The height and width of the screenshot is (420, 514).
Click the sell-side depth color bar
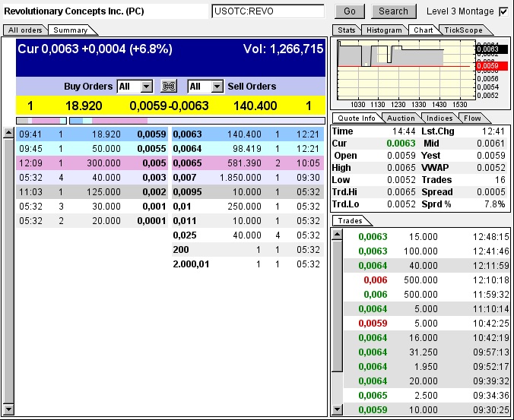click(197, 121)
